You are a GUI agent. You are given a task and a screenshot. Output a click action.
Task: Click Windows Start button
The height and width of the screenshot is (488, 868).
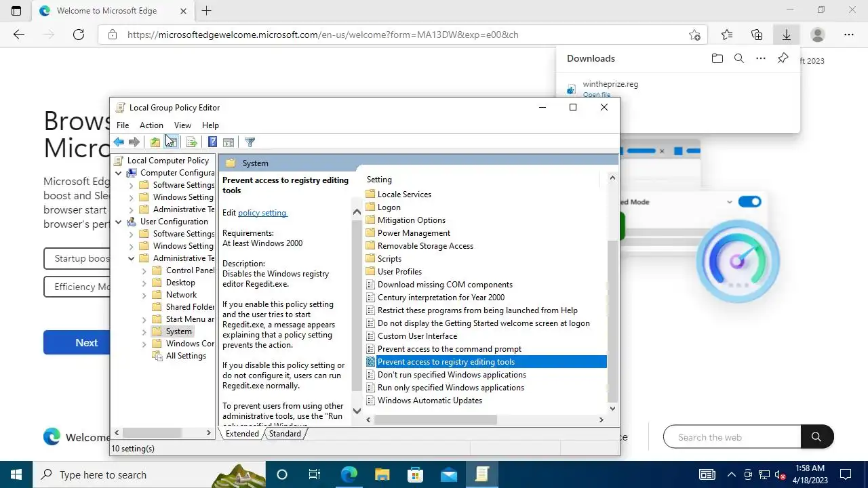tap(16, 474)
